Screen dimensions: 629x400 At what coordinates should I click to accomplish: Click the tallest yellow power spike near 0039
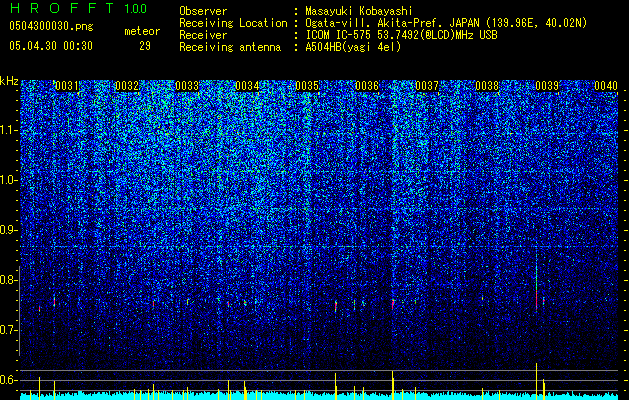[536, 381]
